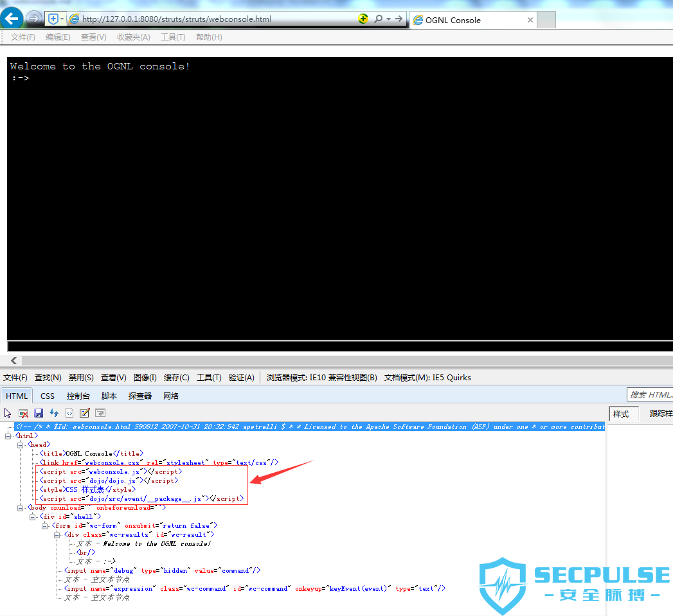Collapse the <head> tree node
Viewport: 673px width, 616px height.
coord(20,445)
